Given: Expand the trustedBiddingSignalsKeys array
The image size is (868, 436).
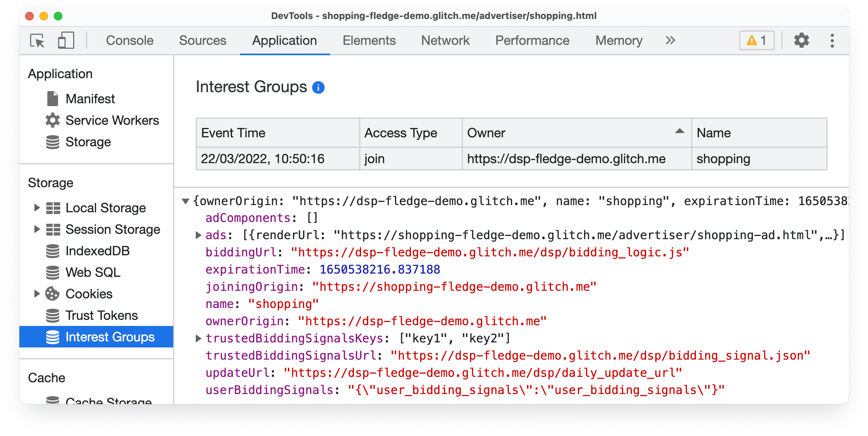Looking at the screenshot, I should [x=199, y=337].
